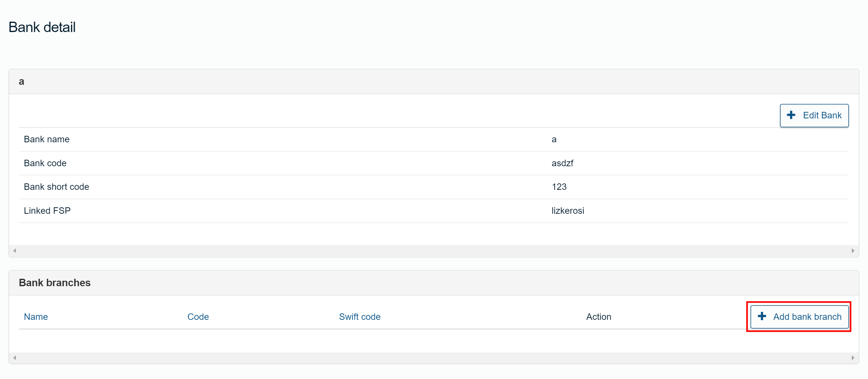Click the left arrow of the branches scrollbar

tap(15, 358)
